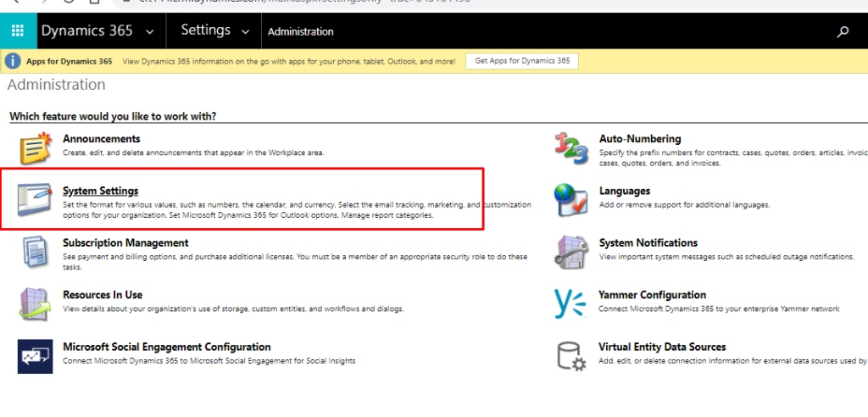Screen dimensions: 868x417
Task: Click the Virtual Entity Data Sources icon
Action: pyautogui.click(x=570, y=356)
